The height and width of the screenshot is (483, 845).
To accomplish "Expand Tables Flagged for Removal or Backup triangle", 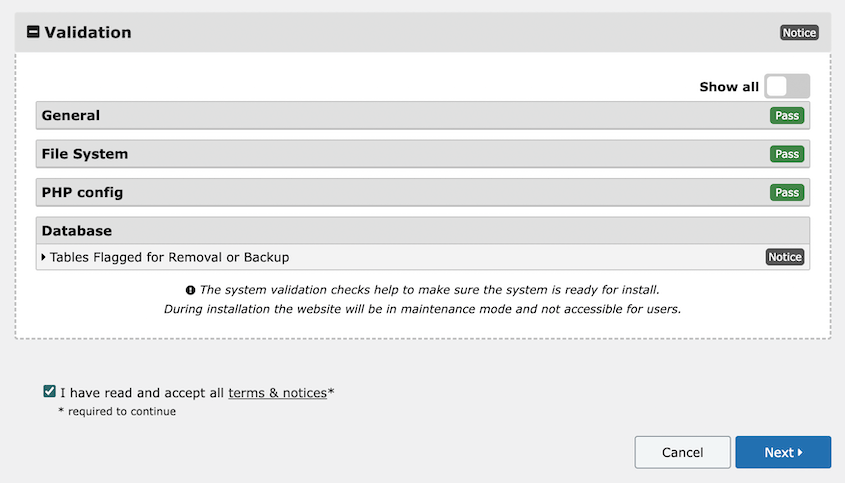I will 43,257.
